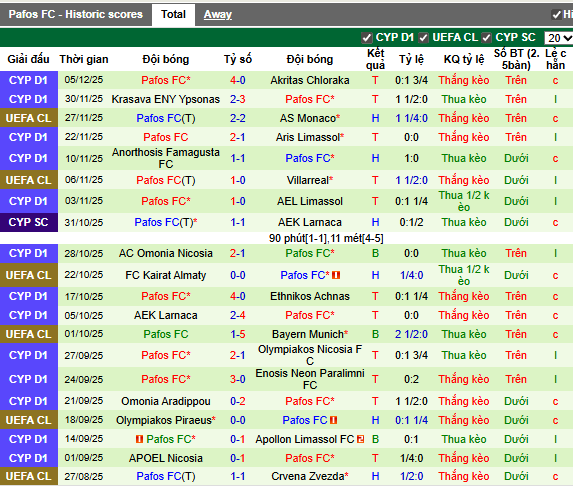This screenshot has height=486, width=573.
Task: Select Omonia Aradippou team name
Action: 166,401
